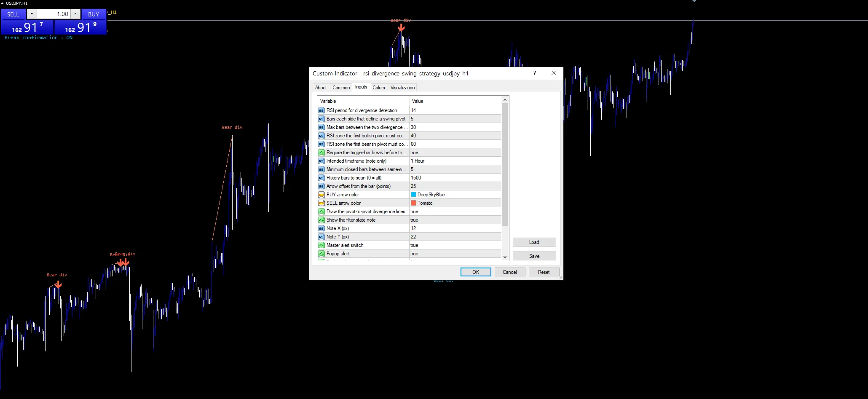Open the lot size dropdown arrow in trade panel
This screenshot has height=399, width=868.
pos(32,14)
